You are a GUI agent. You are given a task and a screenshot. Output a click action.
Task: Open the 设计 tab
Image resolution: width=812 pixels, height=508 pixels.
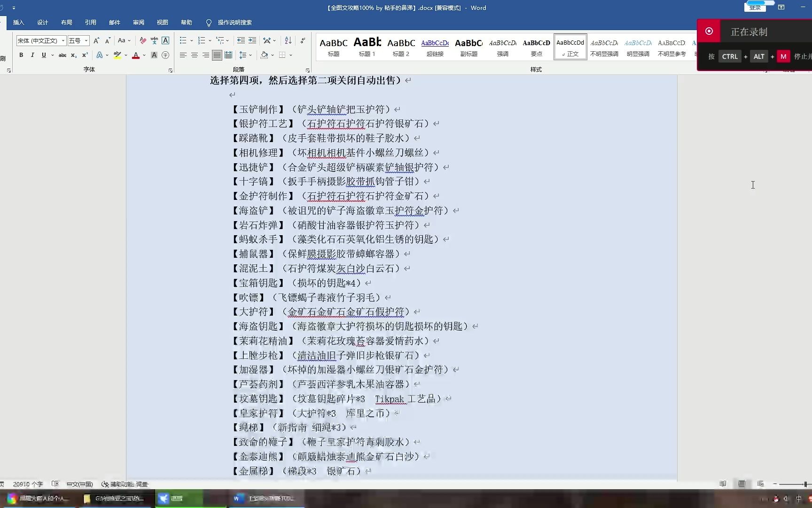[x=43, y=23]
